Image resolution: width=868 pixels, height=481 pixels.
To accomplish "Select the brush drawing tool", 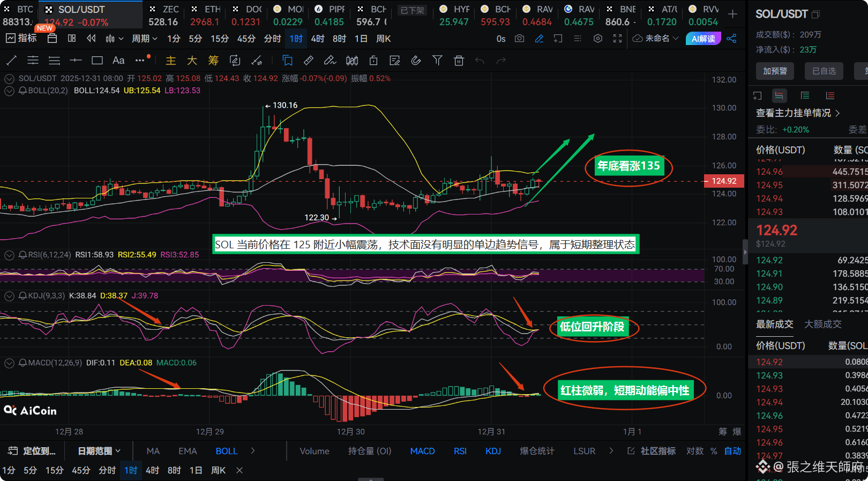I will (x=330, y=61).
